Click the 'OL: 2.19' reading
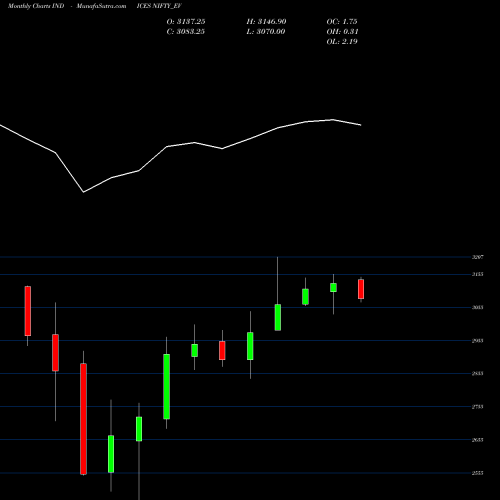The height and width of the screenshot is (500, 500). click(x=342, y=42)
